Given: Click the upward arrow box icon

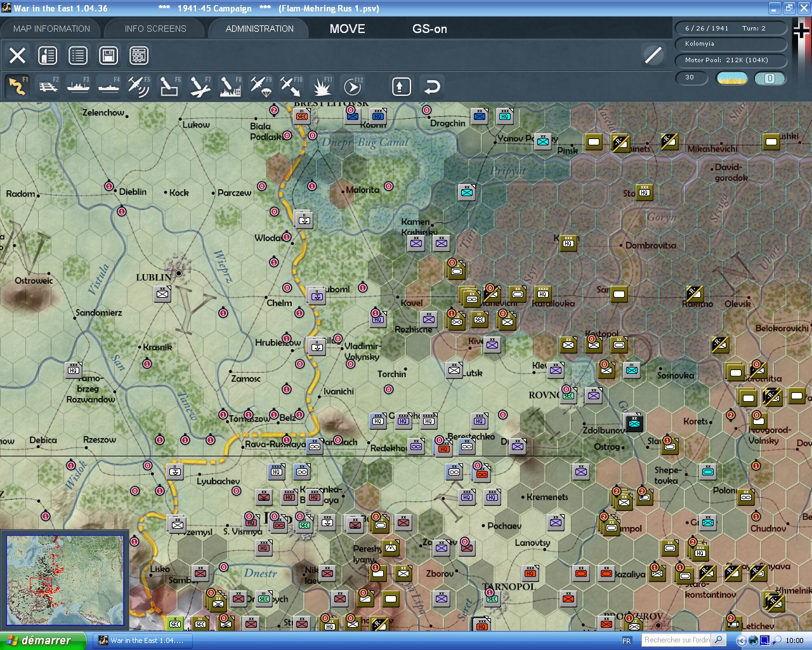Looking at the screenshot, I should pyautogui.click(x=401, y=86).
